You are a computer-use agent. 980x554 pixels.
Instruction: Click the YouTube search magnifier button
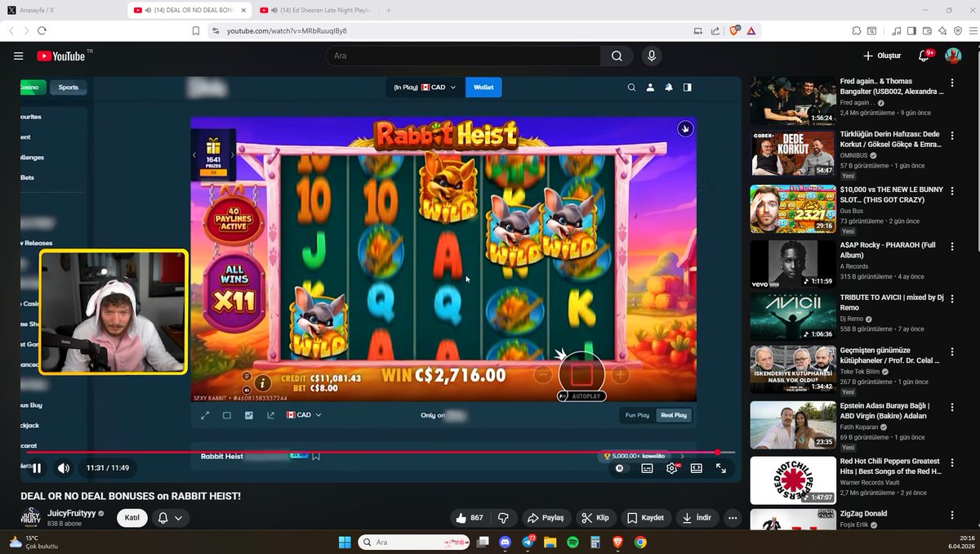617,56
